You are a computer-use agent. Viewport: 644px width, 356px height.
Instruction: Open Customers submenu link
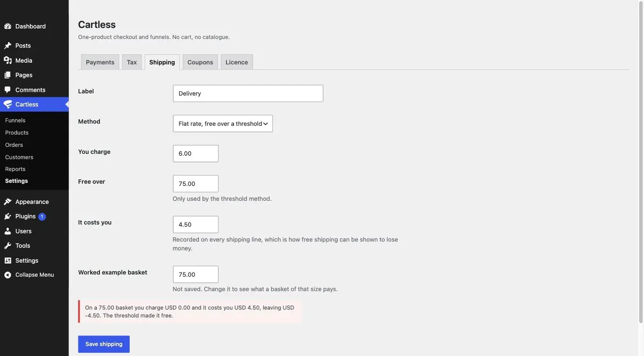tap(19, 157)
